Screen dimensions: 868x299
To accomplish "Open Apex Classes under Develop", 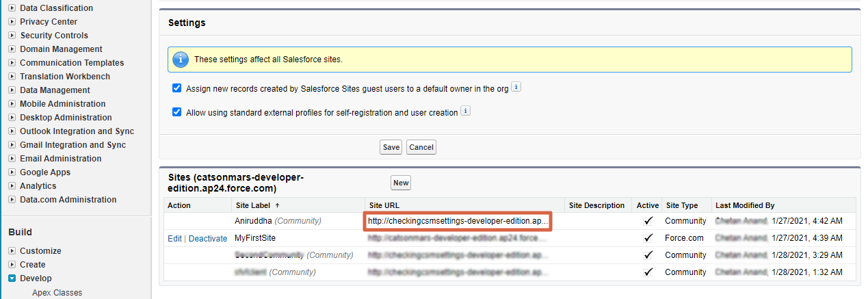I will coord(57,293).
